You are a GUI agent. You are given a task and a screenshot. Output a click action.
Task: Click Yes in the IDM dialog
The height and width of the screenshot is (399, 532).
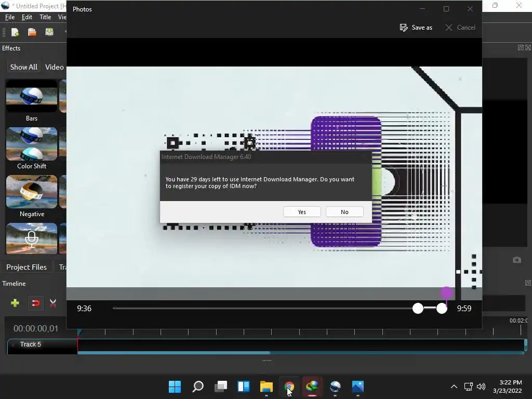click(x=302, y=212)
